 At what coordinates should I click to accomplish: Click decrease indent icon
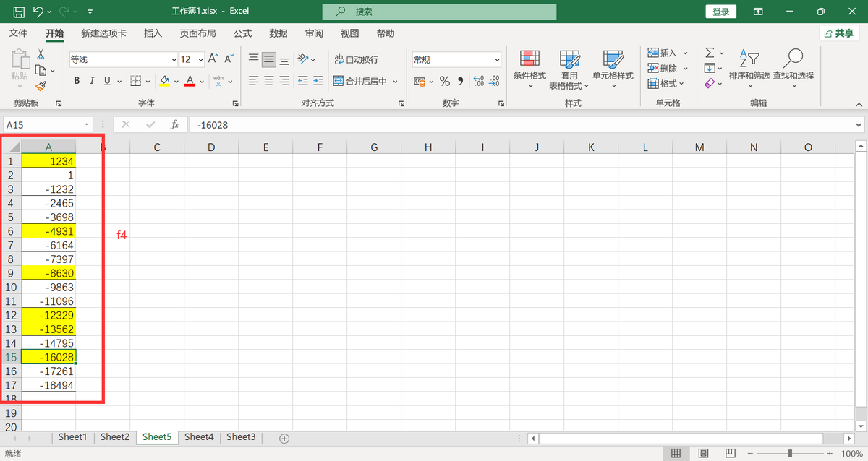[303, 81]
